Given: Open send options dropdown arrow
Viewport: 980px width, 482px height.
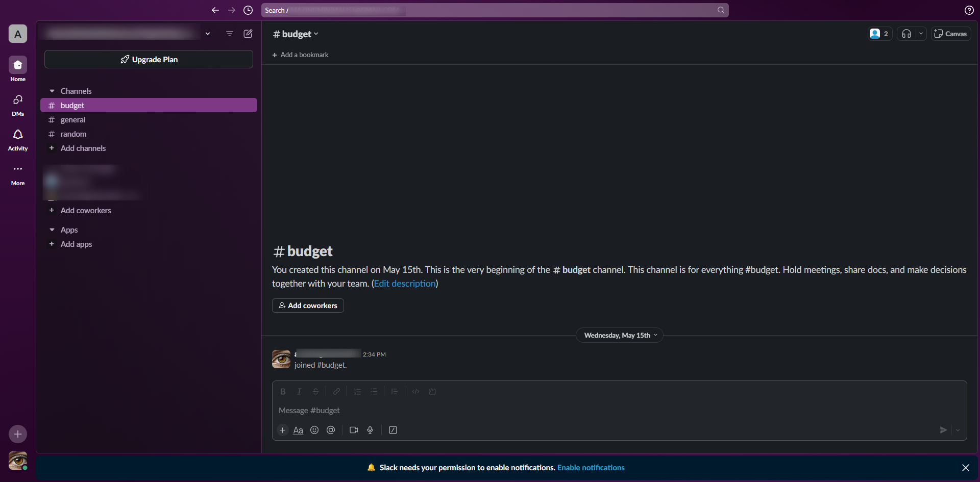Looking at the screenshot, I should point(958,430).
